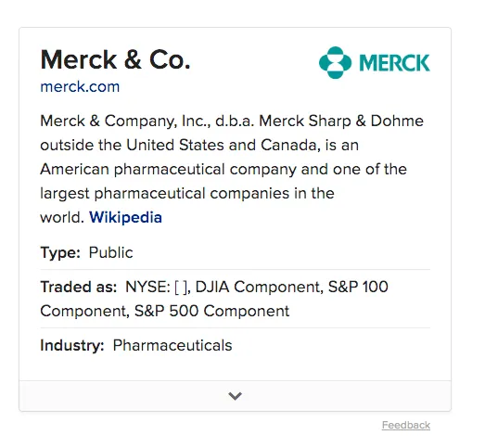Select the 'S&P 500 Component' text
The image size is (498, 448).
click(x=211, y=311)
